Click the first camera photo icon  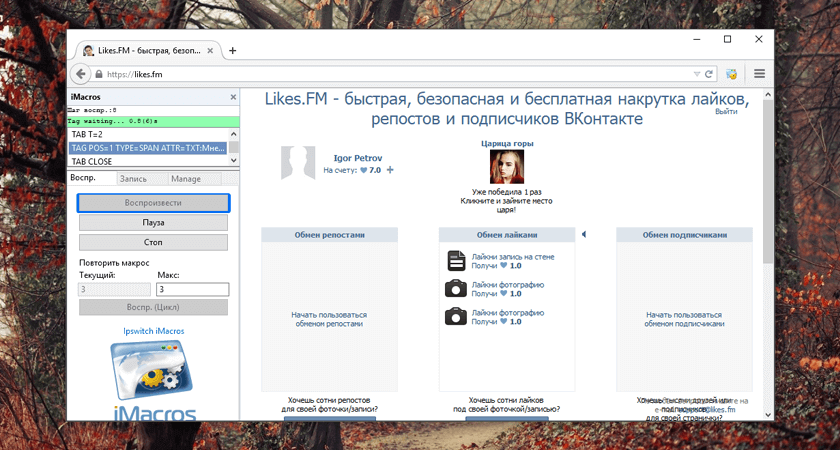point(456,289)
